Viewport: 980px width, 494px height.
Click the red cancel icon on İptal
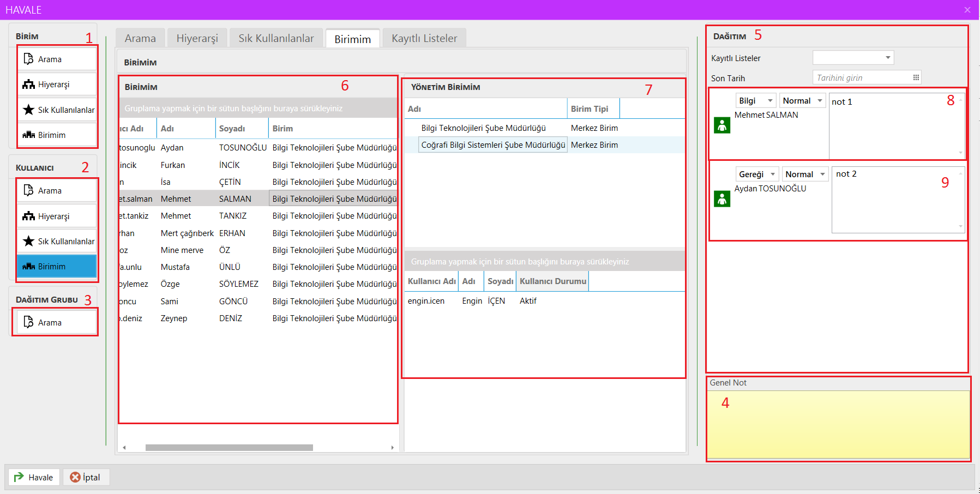pos(75,477)
